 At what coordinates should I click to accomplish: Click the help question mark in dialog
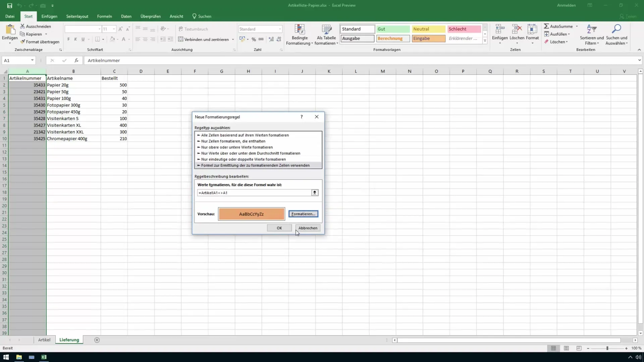click(302, 117)
